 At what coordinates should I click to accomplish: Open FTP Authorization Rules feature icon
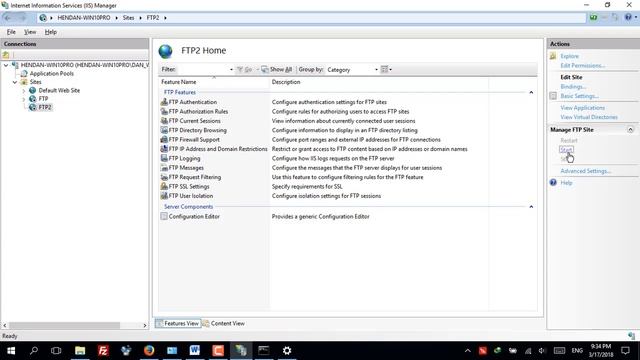164,111
